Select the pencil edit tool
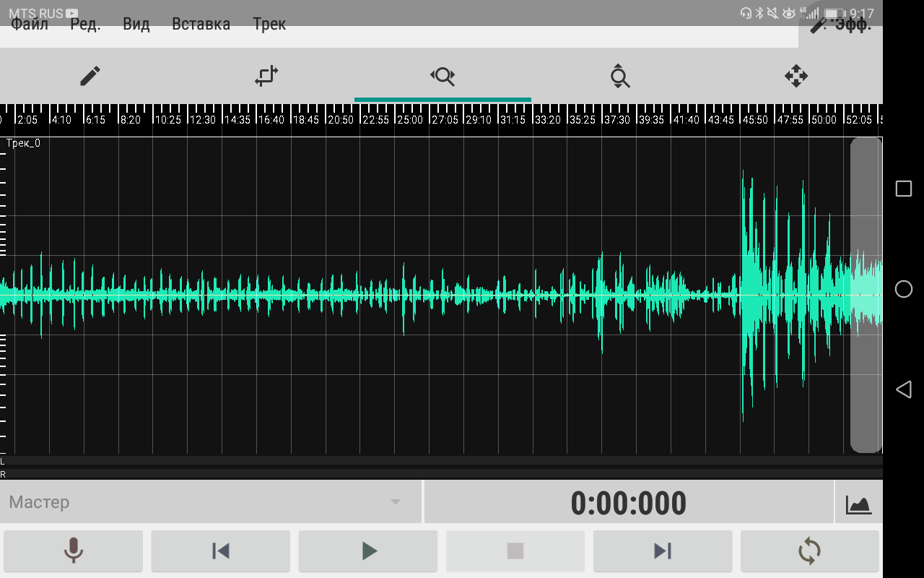The width and height of the screenshot is (924, 578). point(90,76)
